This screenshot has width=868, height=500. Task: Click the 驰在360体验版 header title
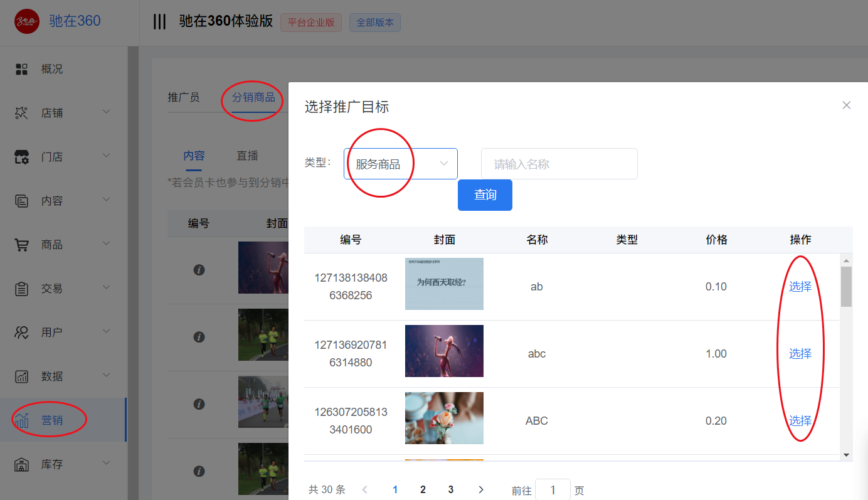226,21
